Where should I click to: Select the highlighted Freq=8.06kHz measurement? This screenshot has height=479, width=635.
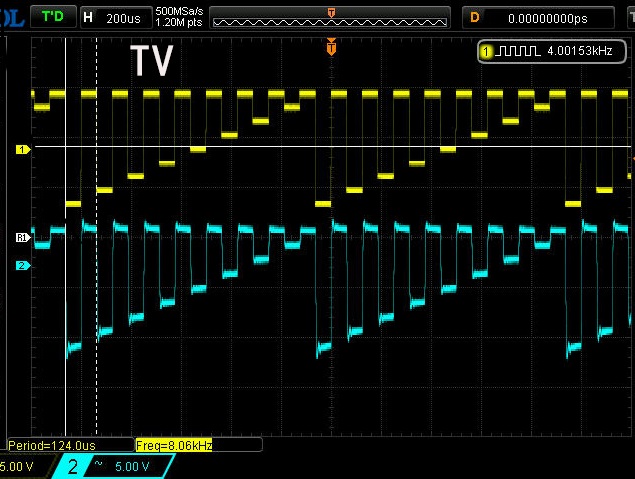coord(174,444)
